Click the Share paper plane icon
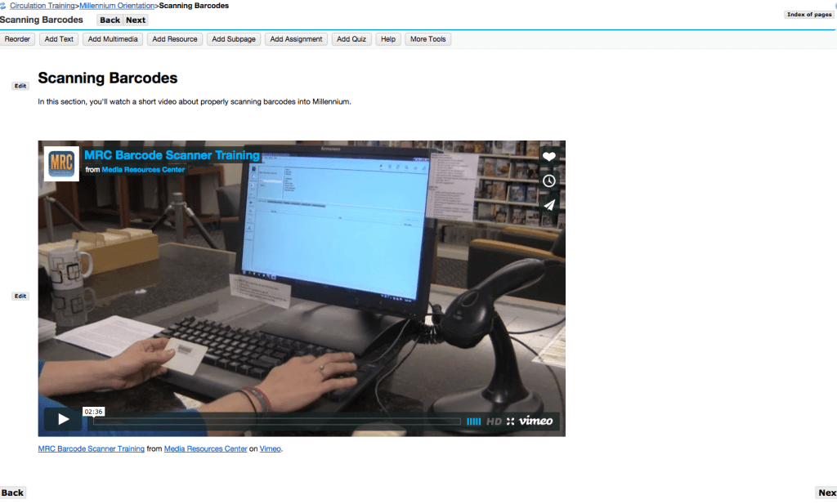837x504 pixels. click(x=549, y=205)
